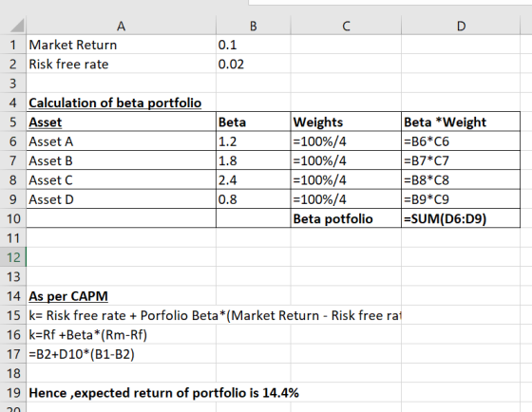
Task: Click the Asset D cell
Action: pos(122,199)
